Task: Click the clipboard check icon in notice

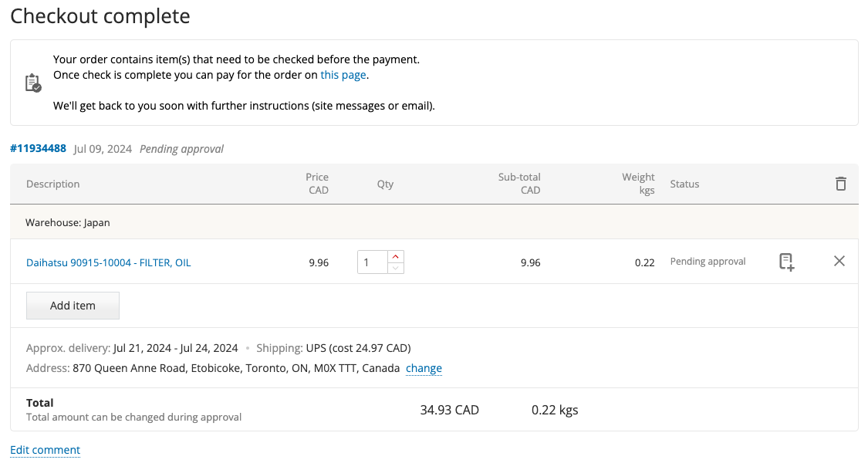Action: click(x=32, y=83)
